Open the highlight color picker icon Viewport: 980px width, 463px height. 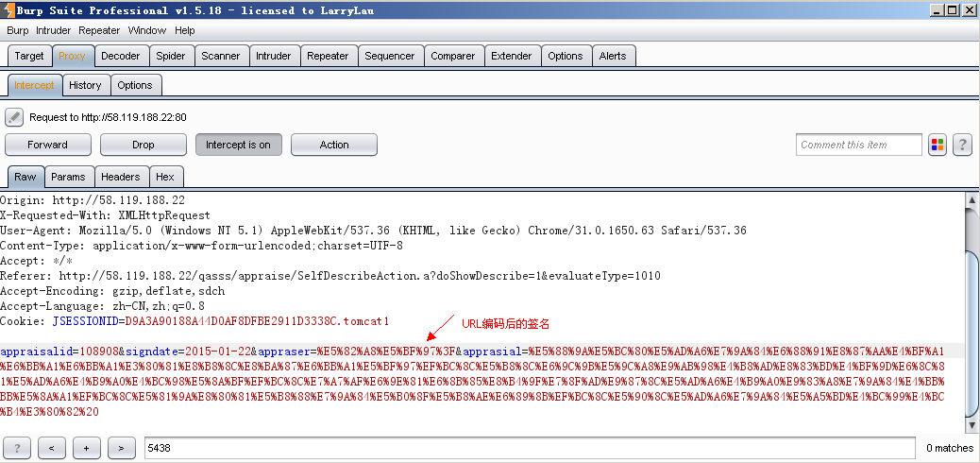click(x=937, y=145)
